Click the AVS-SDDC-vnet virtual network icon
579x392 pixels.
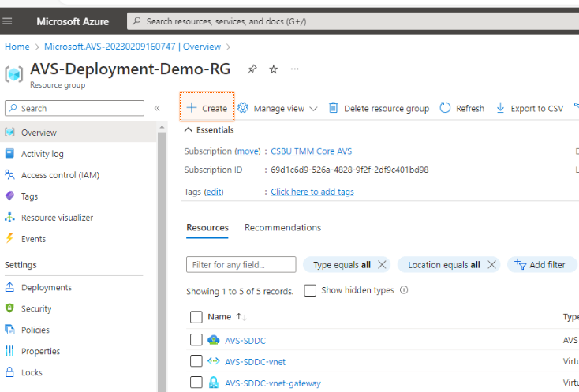coord(214,361)
